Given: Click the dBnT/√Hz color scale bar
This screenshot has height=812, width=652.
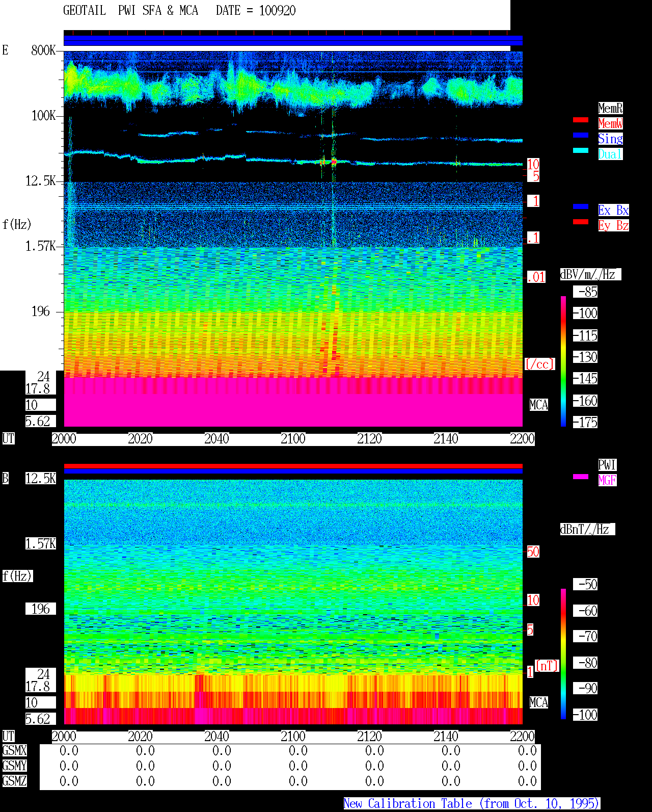Looking at the screenshot, I should (563, 654).
